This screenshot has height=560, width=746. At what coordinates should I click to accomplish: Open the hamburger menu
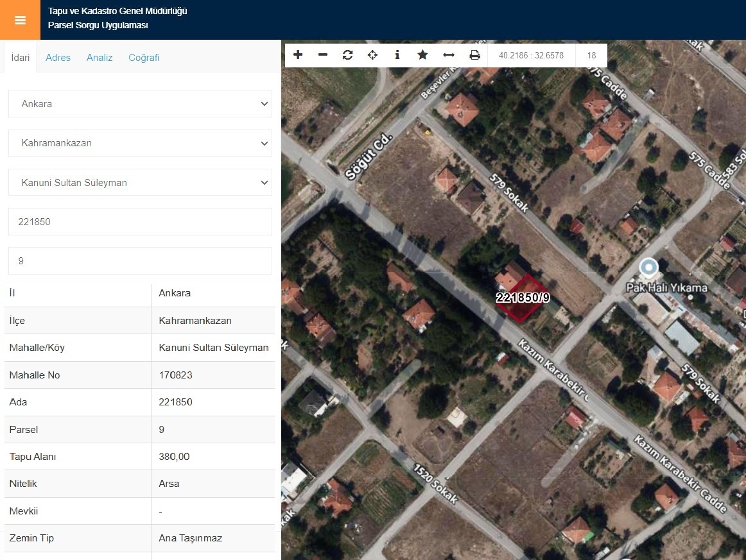click(20, 20)
